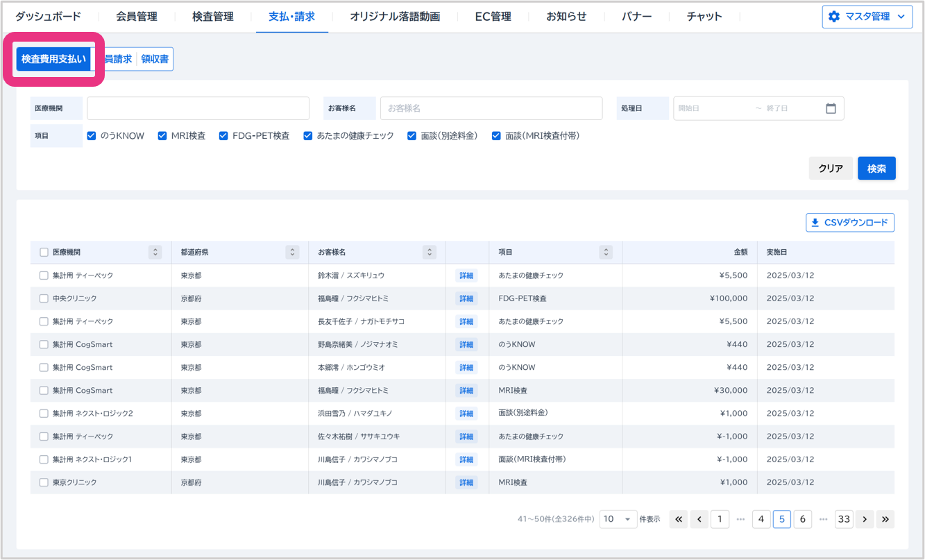
Task: Click the sort icon on お客様名 column
Action: click(430, 253)
